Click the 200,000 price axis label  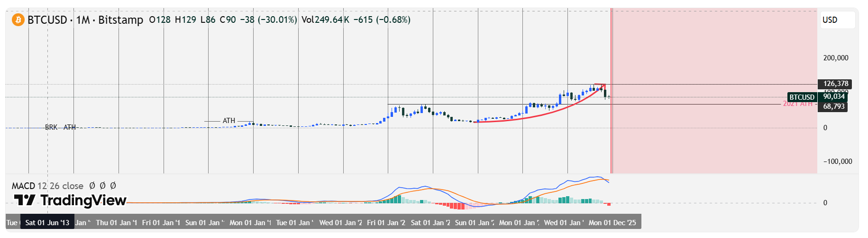point(835,58)
